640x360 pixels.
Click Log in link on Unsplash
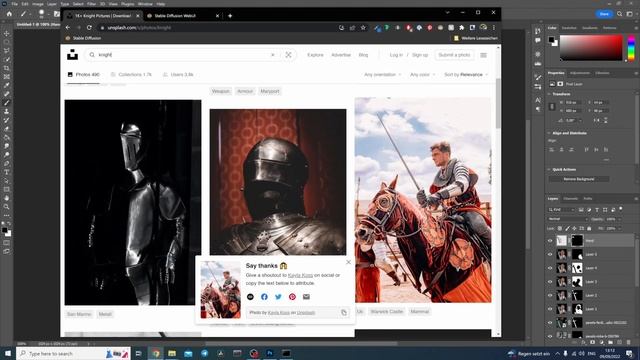point(396,55)
